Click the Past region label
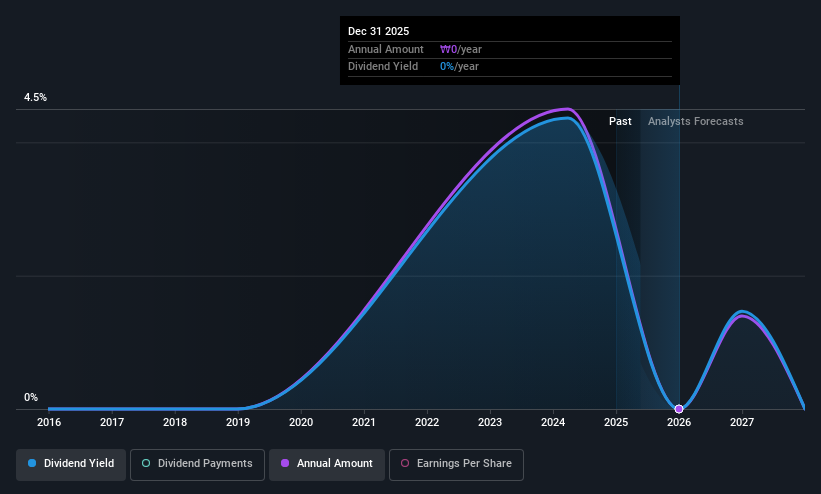Viewport: 821px width, 494px height. point(620,122)
